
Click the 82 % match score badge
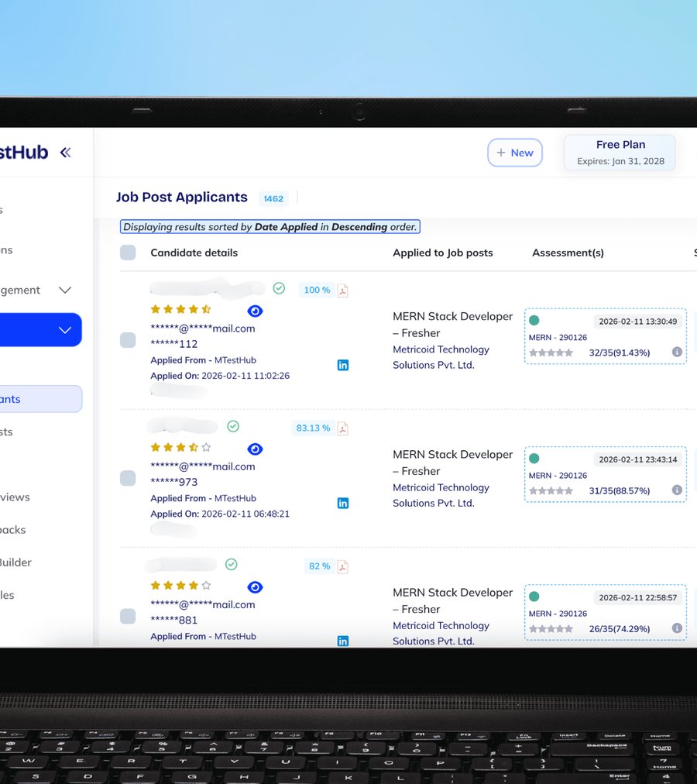320,566
